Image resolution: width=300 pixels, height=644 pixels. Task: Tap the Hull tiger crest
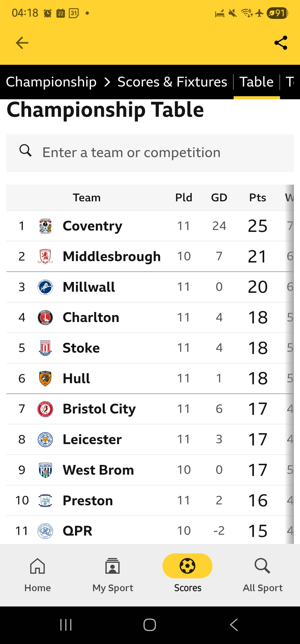tap(45, 378)
